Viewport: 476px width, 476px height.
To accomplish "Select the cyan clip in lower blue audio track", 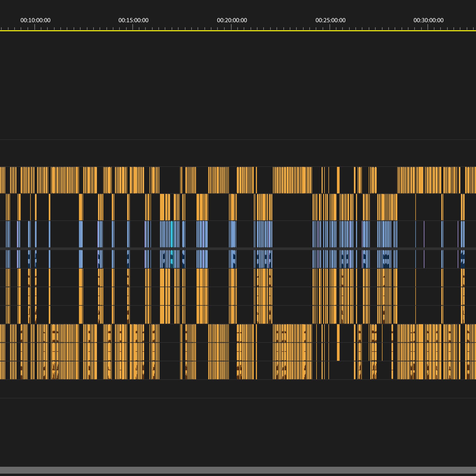I will pyautogui.click(x=172, y=259).
